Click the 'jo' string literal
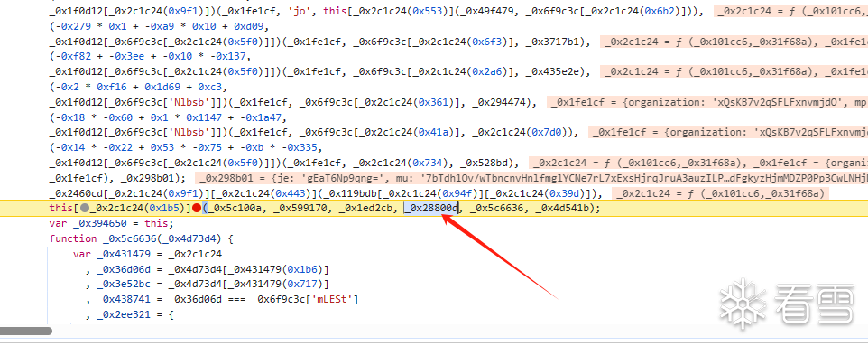The height and width of the screenshot is (346, 868). point(300,11)
